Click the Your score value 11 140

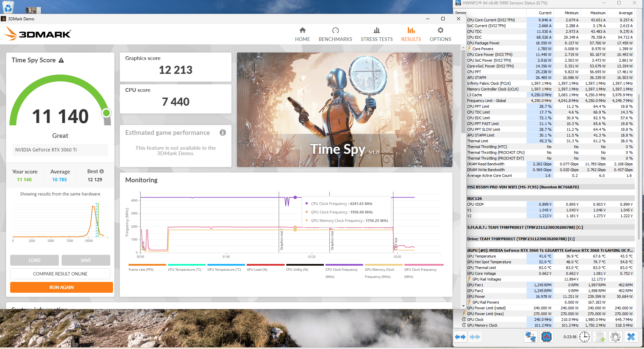(24, 180)
